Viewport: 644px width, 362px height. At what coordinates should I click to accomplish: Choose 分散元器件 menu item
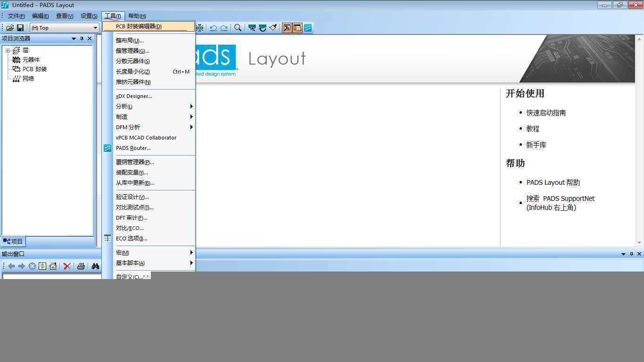point(149,61)
